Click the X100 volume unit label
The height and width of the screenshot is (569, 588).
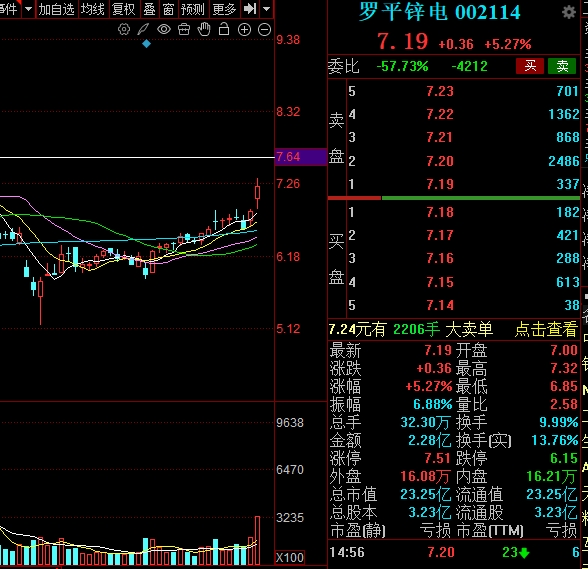(290, 557)
